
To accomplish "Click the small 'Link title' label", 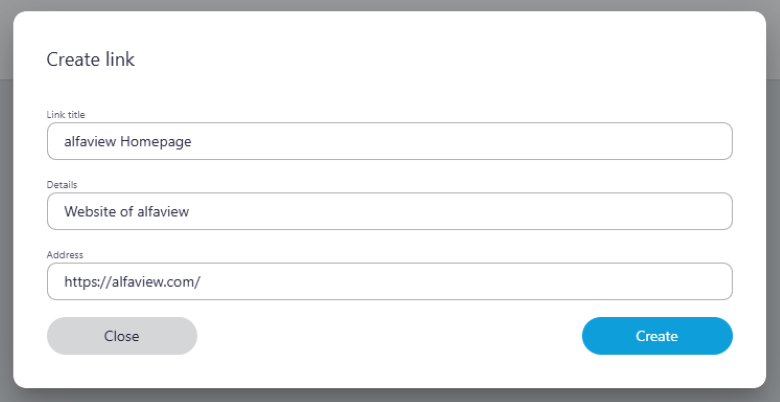I will (x=66, y=115).
